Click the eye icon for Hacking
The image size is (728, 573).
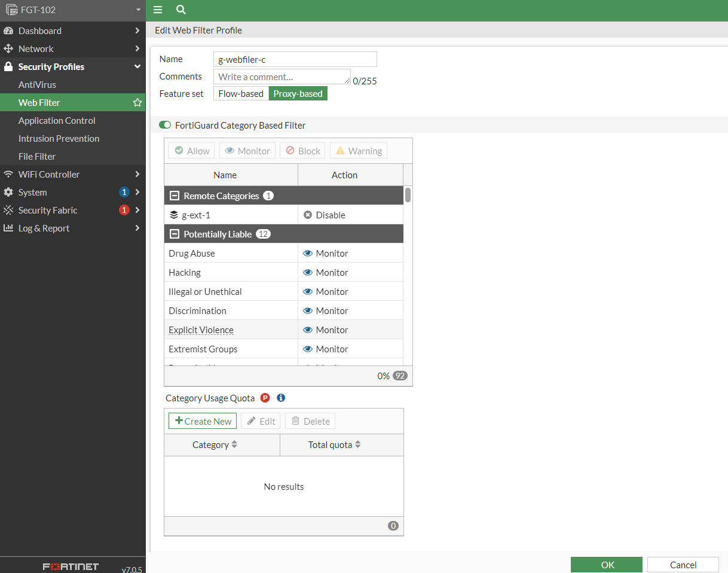(x=308, y=272)
